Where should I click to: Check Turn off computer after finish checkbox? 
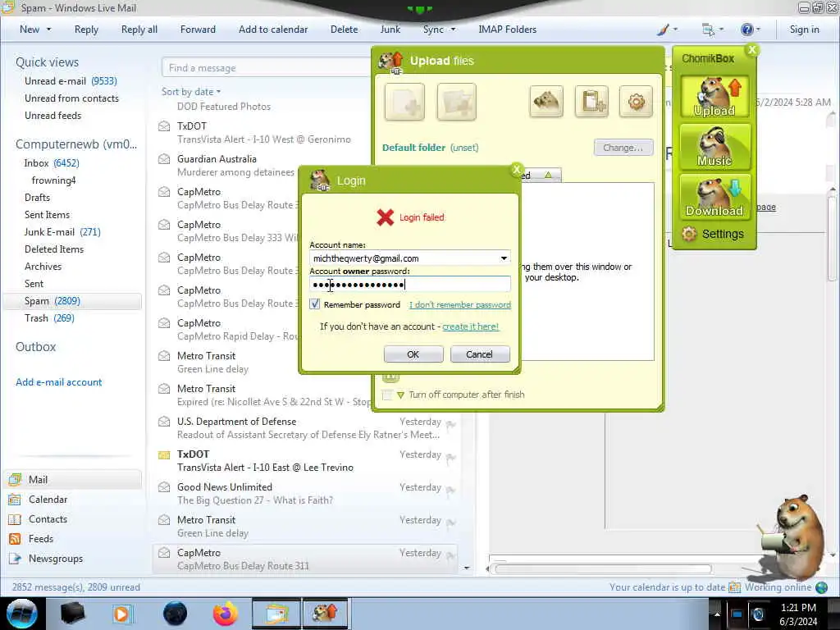coord(387,395)
